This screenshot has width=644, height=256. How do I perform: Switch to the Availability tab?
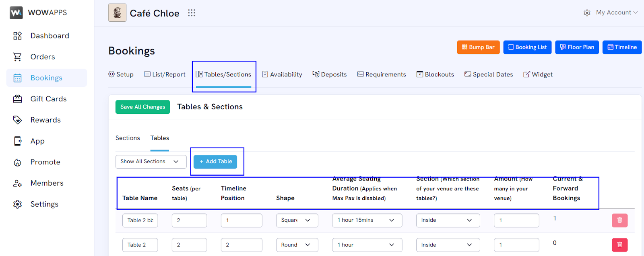(x=282, y=74)
